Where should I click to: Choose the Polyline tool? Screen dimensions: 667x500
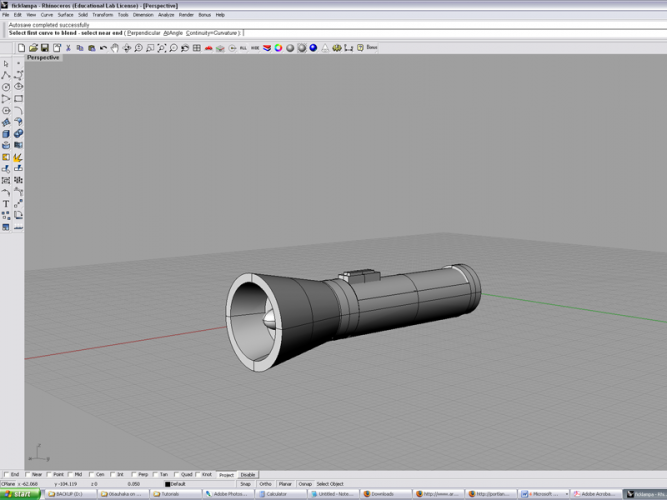tap(6, 75)
